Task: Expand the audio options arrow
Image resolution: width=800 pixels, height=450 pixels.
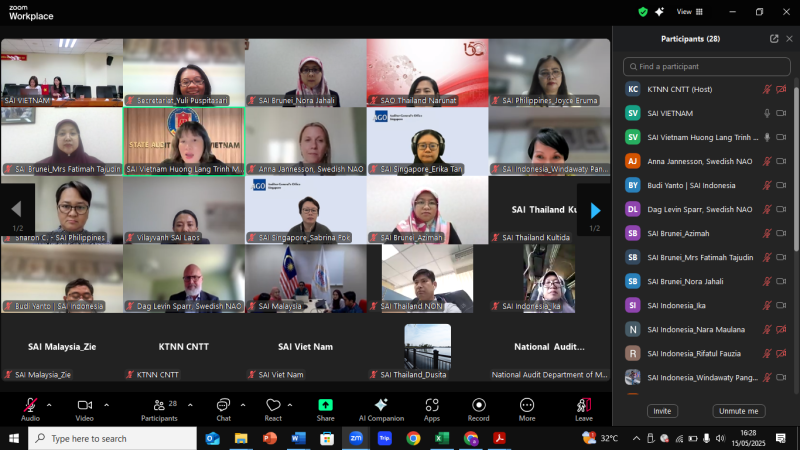Action: point(49,403)
